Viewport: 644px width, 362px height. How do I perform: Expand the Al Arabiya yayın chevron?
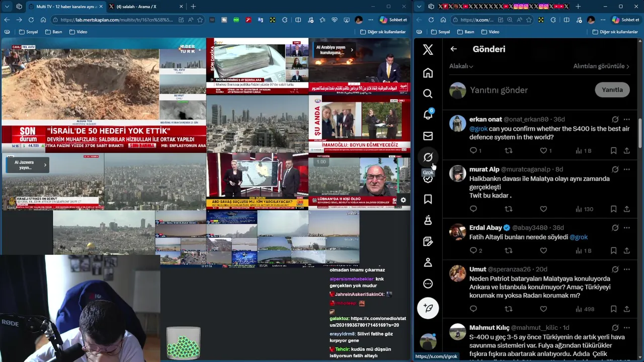click(352, 50)
